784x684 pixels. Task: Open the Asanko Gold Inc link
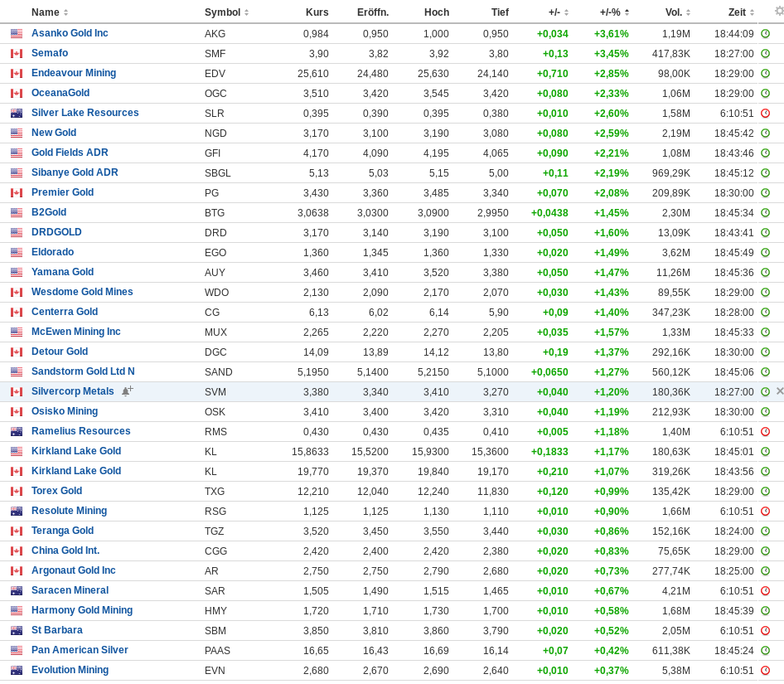point(70,33)
